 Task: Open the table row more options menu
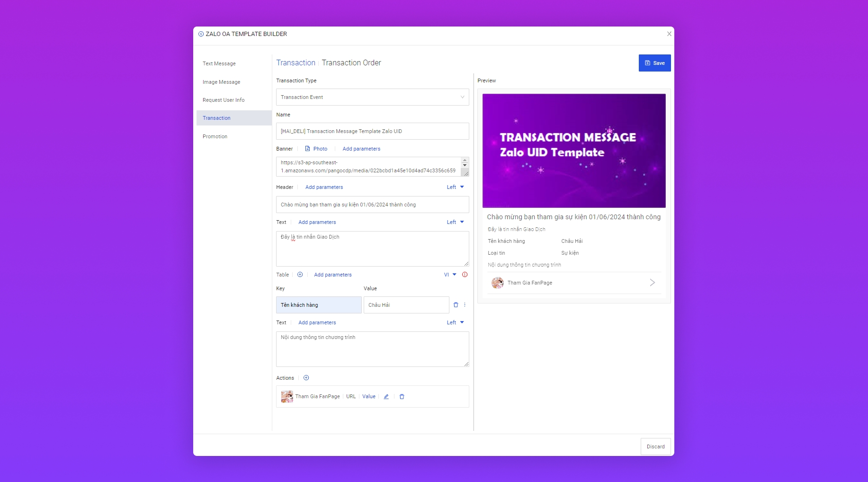[x=465, y=305]
